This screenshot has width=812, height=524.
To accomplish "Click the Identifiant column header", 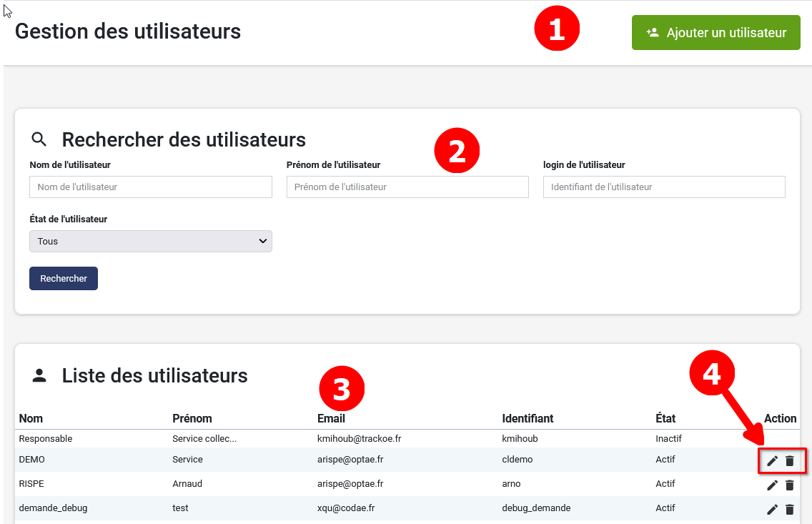I will pyautogui.click(x=527, y=419).
